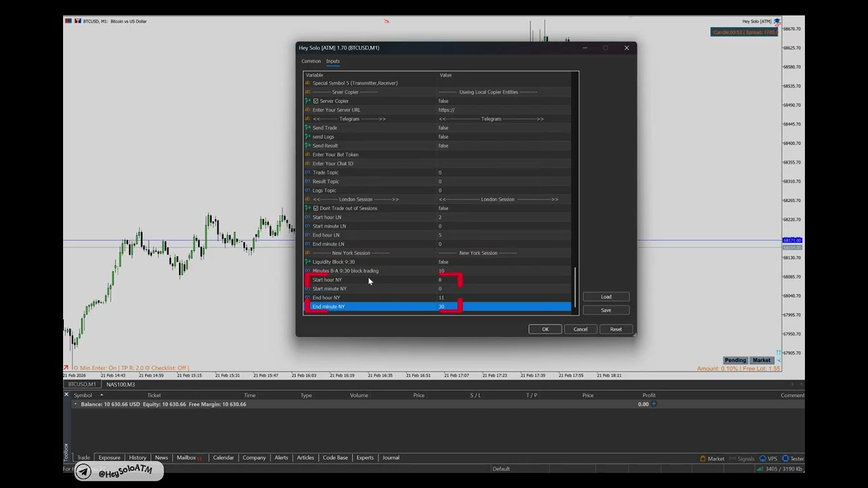This screenshot has width=868, height=488.
Task: Open Tester from the status bar
Action: (793, 459)
